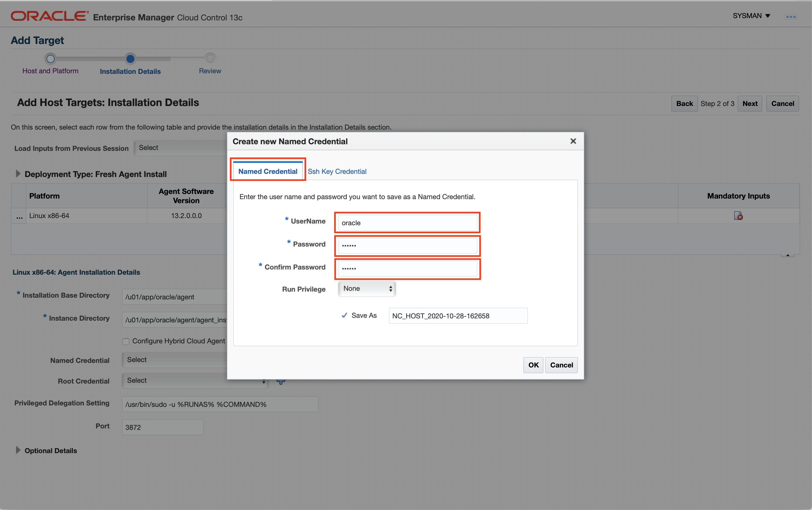This screenshot has width=812, height=510.
Task: Expand Deployment Type: Fresh Agent Install
Action: pos(18,174)
